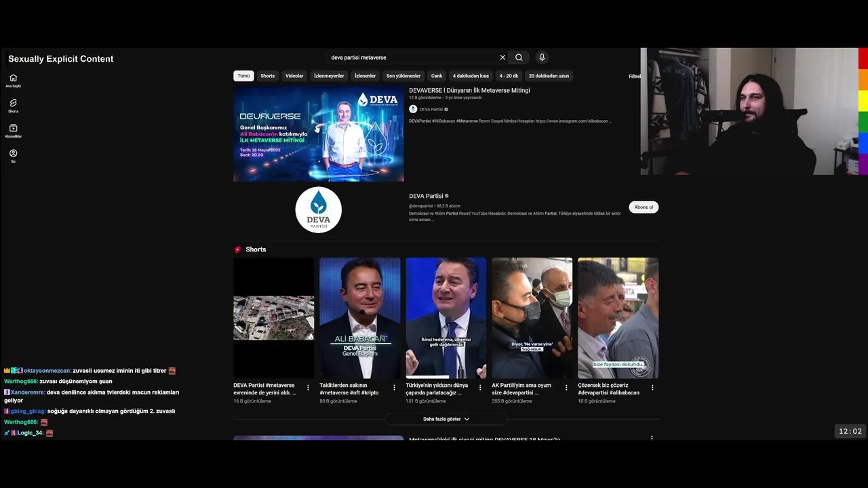868x488 pixels.
Task: Click the magnifier search button
Action: [519, 58]
